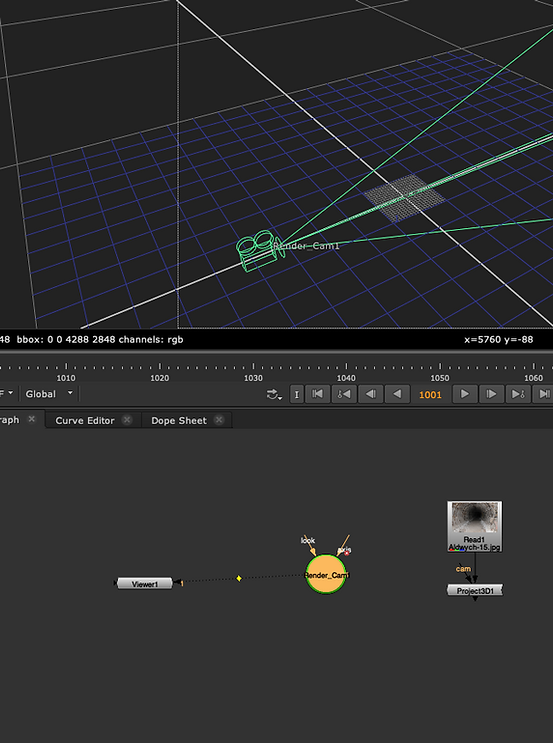Select the camera gizmo in the 3D viewer

pyautogui.click(x=260, y=251)
